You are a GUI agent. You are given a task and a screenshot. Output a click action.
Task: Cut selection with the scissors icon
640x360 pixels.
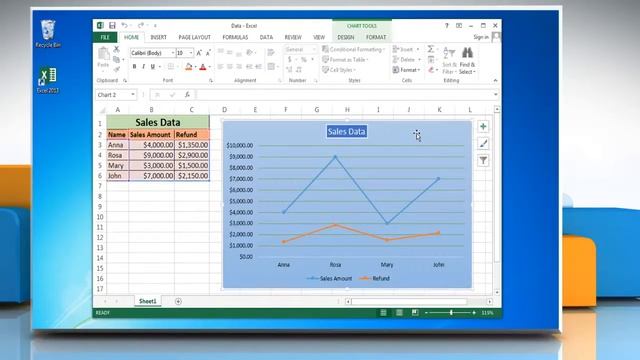click(116, 49)
